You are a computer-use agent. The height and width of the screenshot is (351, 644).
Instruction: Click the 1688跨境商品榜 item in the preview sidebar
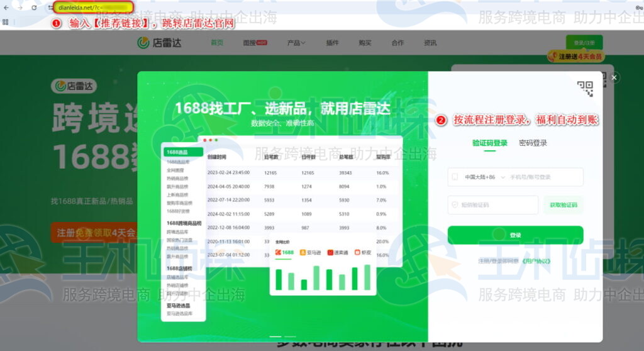click(x=184, y=223)
